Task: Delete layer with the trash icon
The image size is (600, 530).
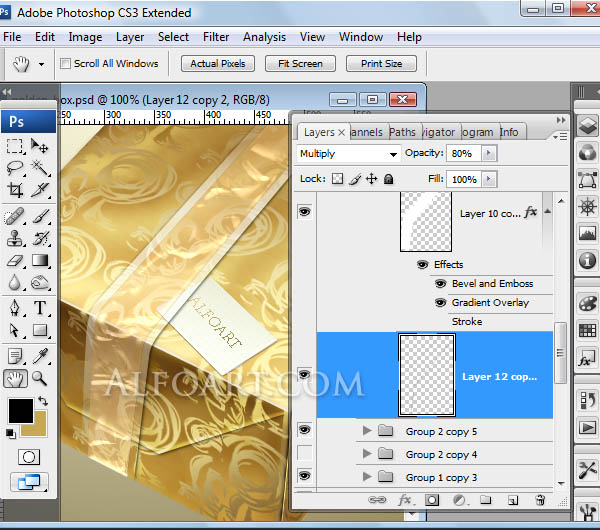Action: [x=540, y=500]
